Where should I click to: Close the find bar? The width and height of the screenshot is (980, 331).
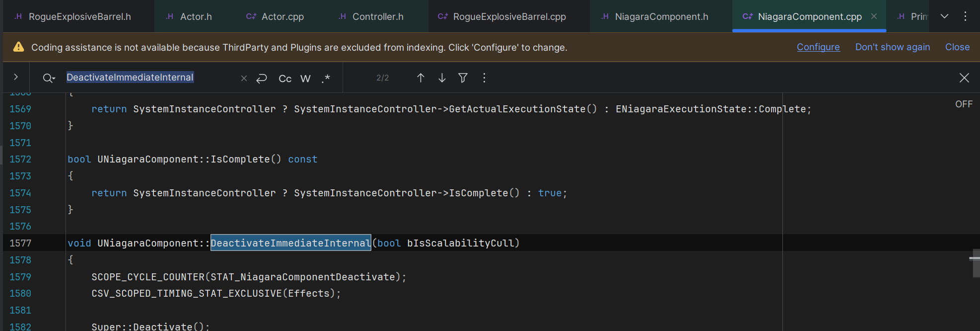tap(964, 78)
